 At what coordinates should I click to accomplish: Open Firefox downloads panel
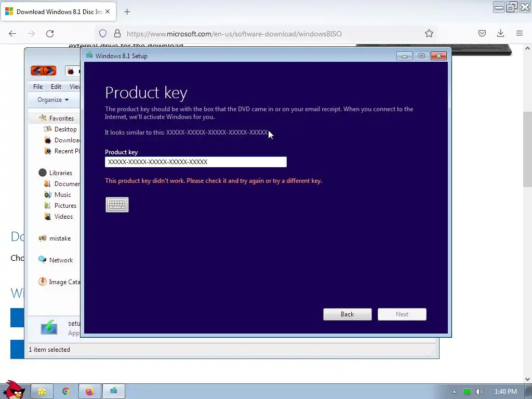click(500, 33)
